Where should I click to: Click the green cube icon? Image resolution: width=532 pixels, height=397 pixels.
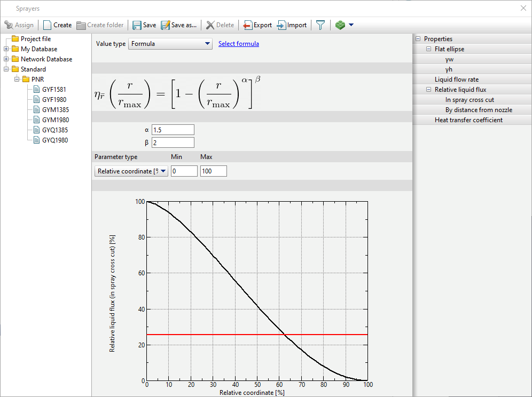(340, 25)
